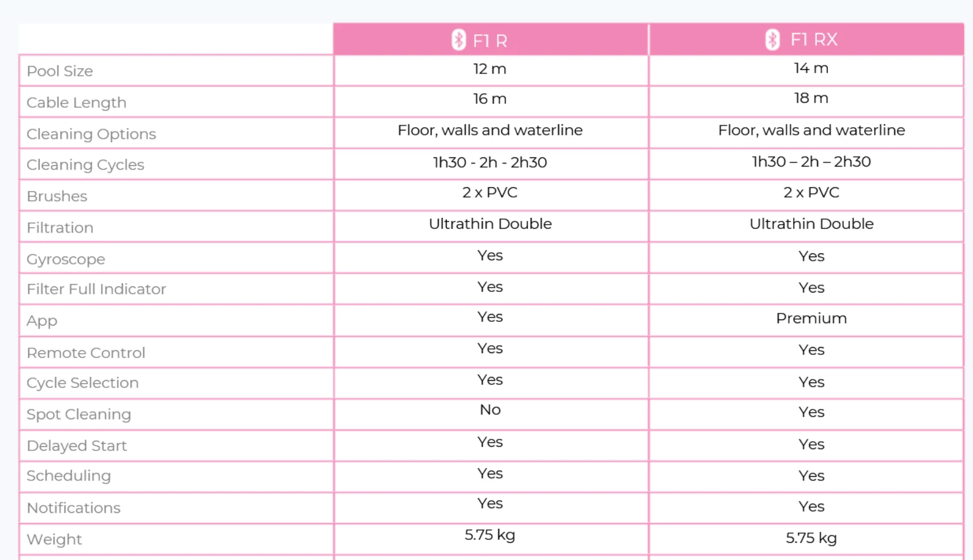
Task: Select the F1 RX column header
Action: [807, 40]
